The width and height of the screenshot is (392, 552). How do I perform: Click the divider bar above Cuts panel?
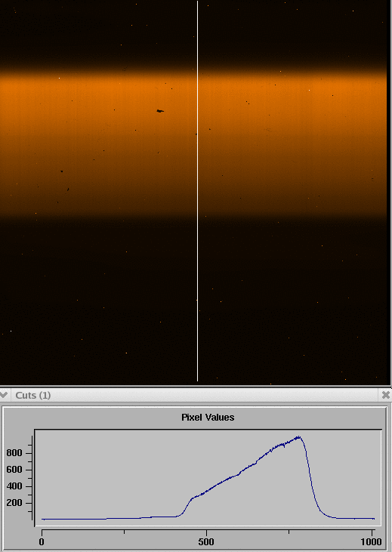(196, 387)
